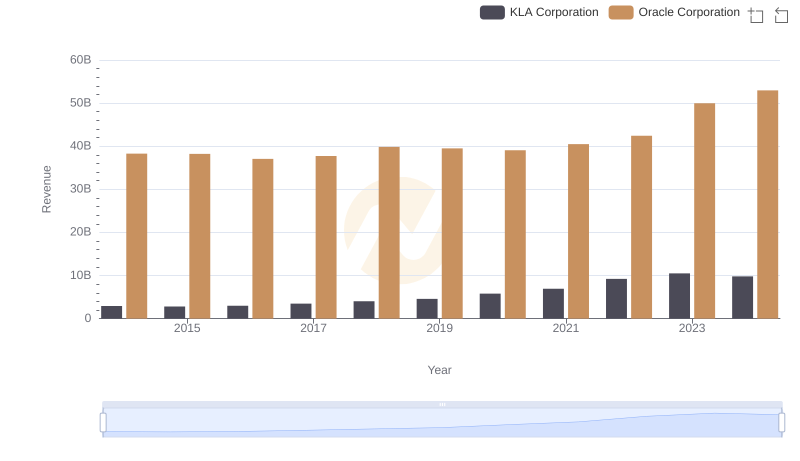Click the Revenue axis title
Screen dimensions: 800x461
pyautogui.click(x=46, y=189)
